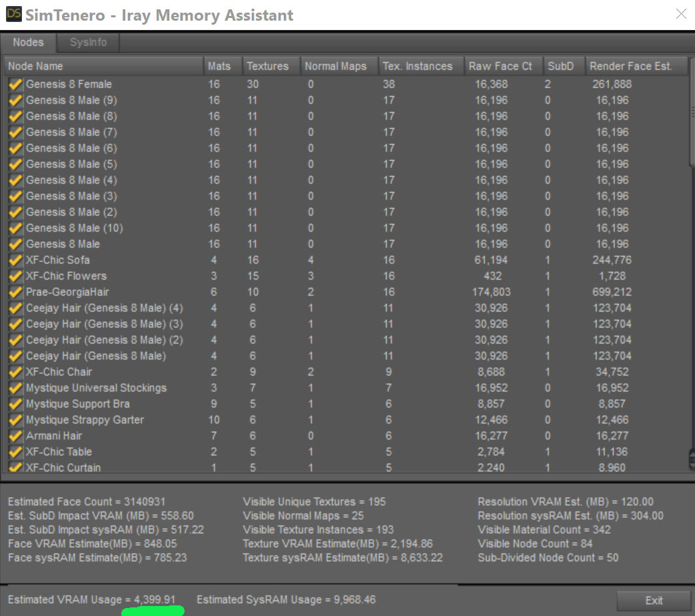
Task: Select the XF-Chic Sofa row name
Action: tap(57, 260)
